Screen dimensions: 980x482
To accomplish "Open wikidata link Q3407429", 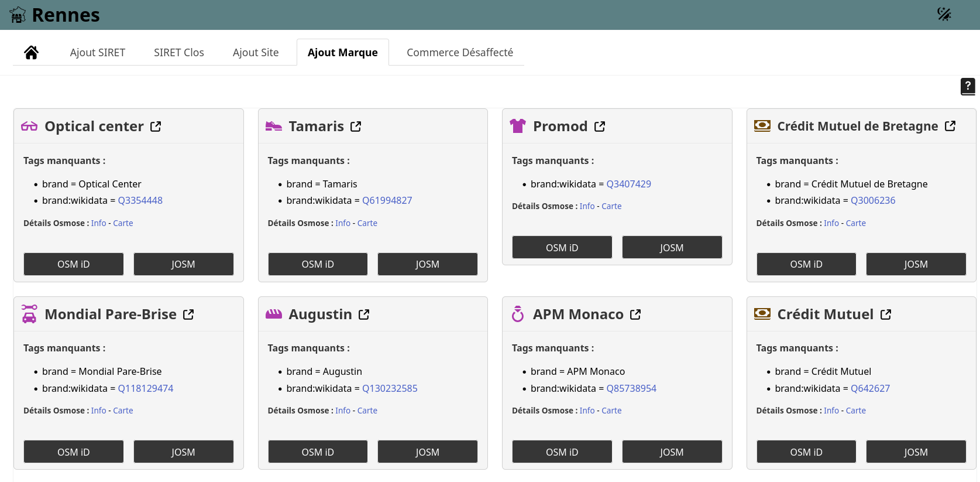I will coord(629,184).
